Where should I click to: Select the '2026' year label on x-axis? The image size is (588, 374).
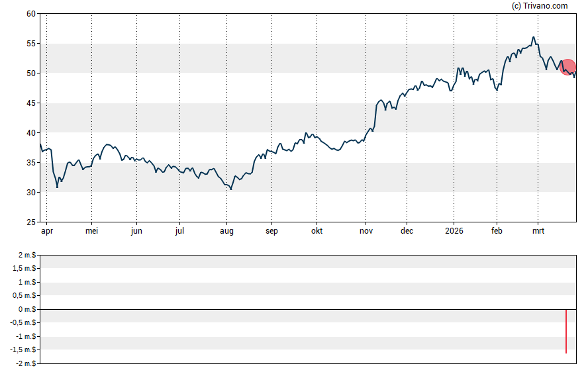454,231
